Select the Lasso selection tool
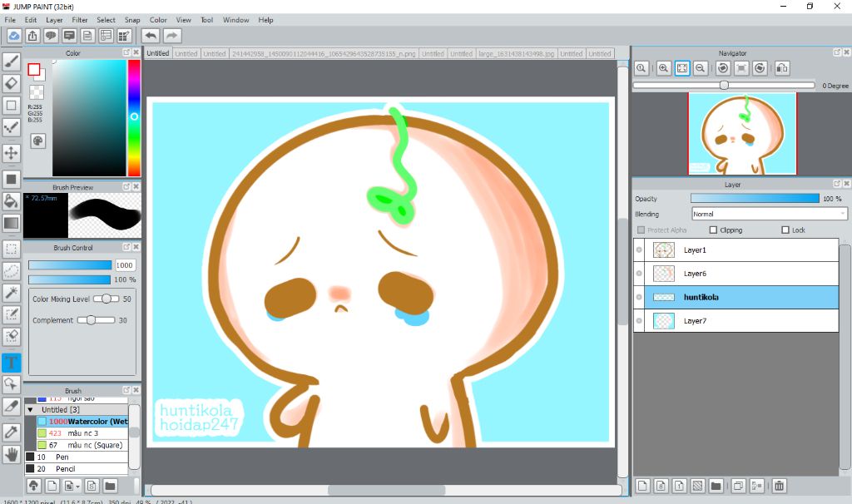The width and height of the screenshot is (852, 504). tap(12, 270)
